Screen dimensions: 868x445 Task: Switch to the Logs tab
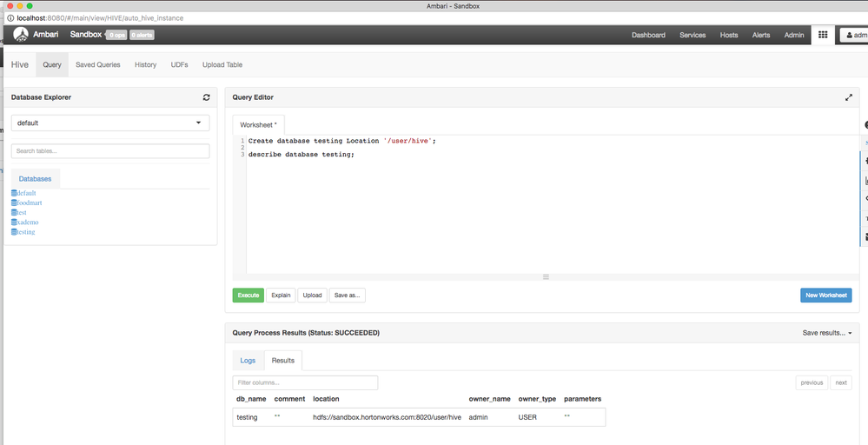pyautogui.click(x=248, y=360)
